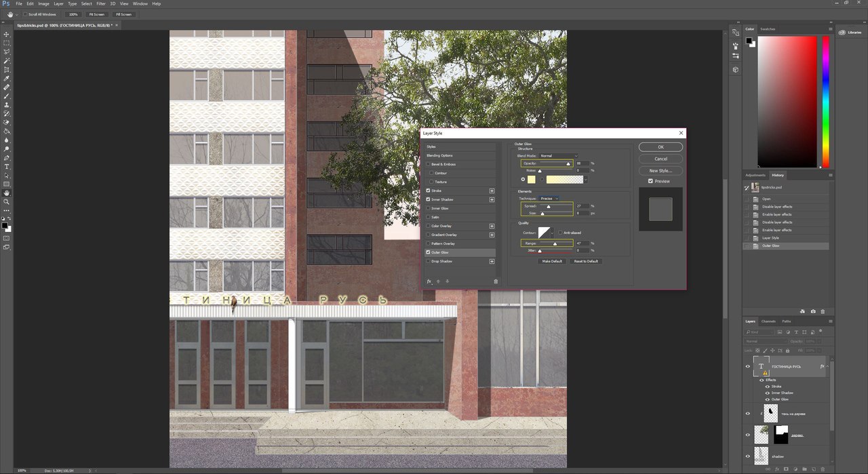868x474 pixels.
Task: Click the Opacity value field in Outer Glow
Action: click(582, 163)
